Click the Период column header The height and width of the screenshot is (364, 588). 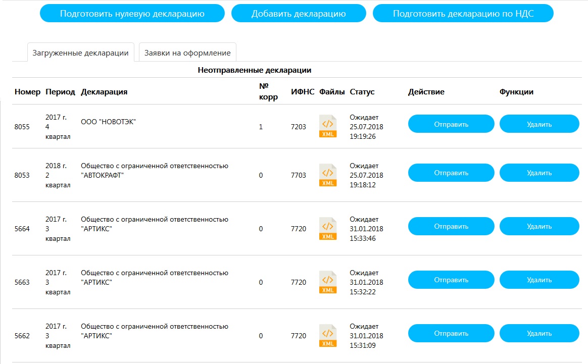(x=61, y=92)
